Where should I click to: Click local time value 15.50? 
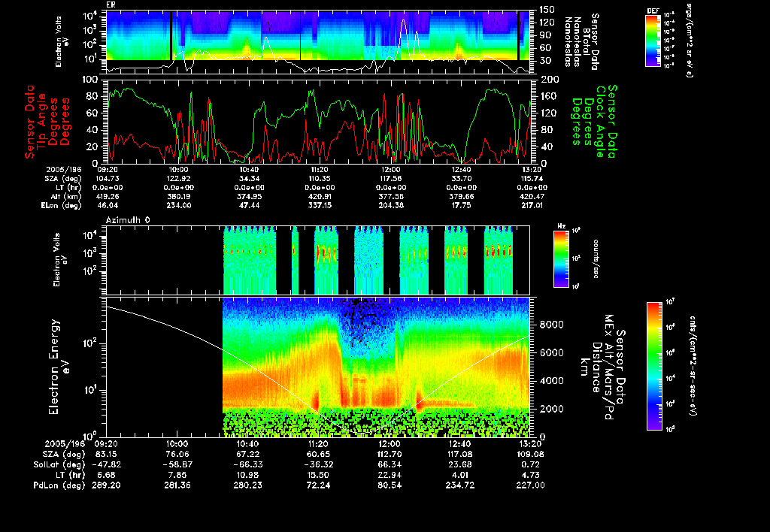(318, 475)
